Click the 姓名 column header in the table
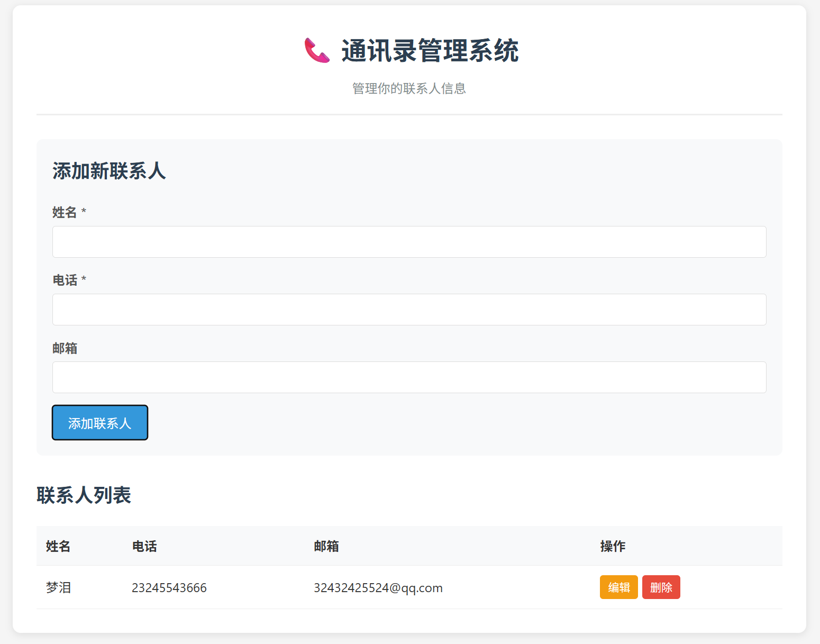The width and height of the screenshot is (820, 644). [x=58, y=546]
